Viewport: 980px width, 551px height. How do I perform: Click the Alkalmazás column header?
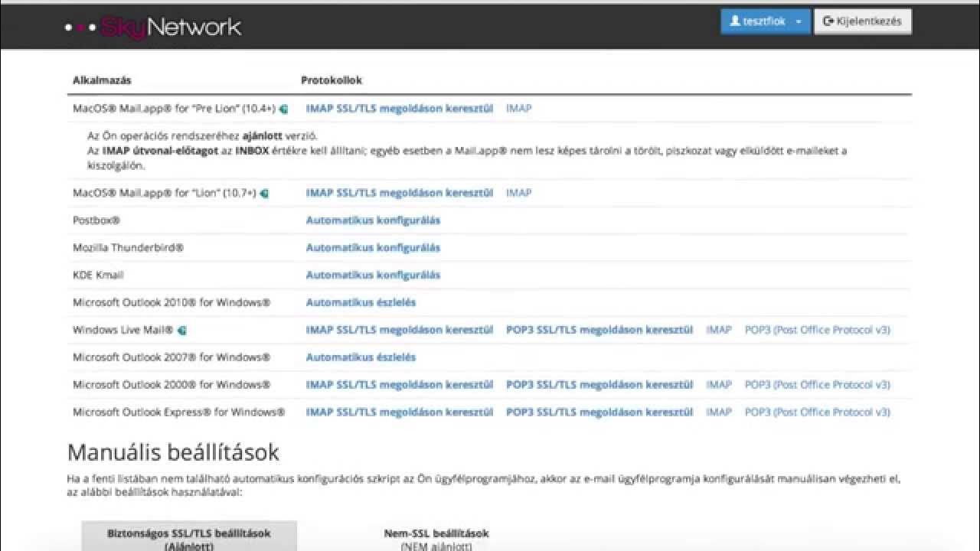(x=102, y=80)
